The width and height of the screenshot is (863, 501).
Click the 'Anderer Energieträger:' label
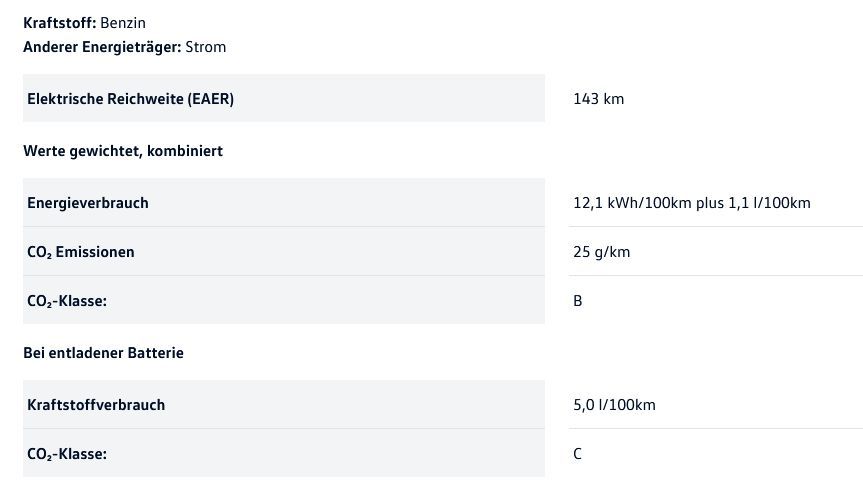coord(102,46)
